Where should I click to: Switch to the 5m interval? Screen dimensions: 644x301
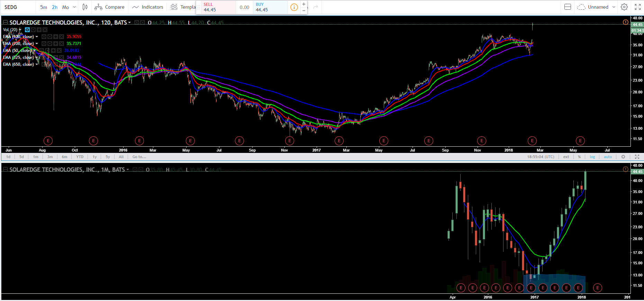point(44,7)
